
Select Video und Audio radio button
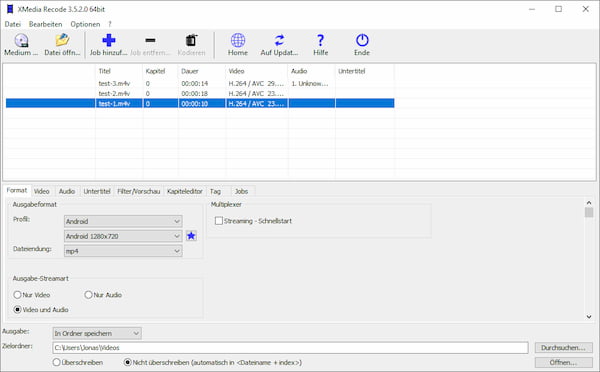17,310
